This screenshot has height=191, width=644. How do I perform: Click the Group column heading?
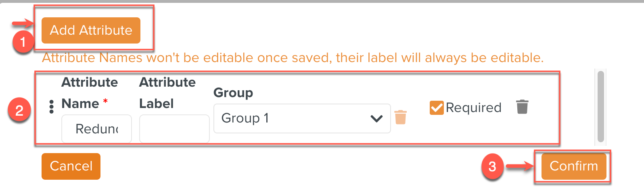233,93
